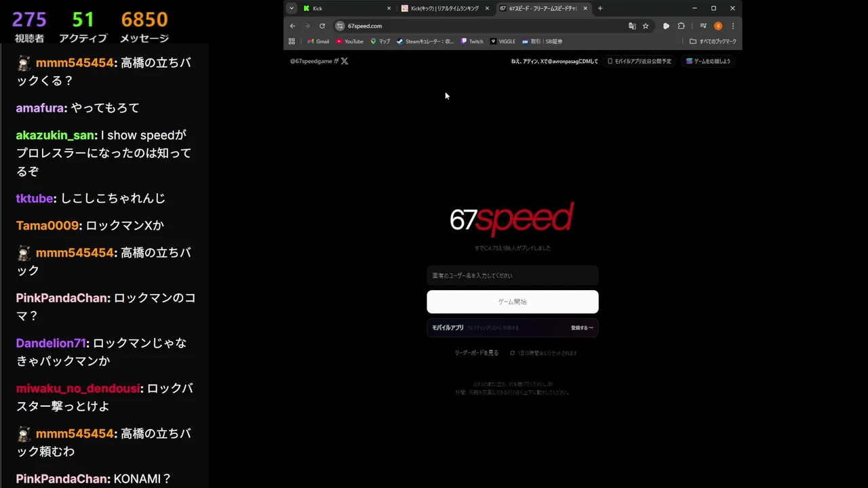Click the 51 アクティブ count
868x488 pixels.
point(83,27)
